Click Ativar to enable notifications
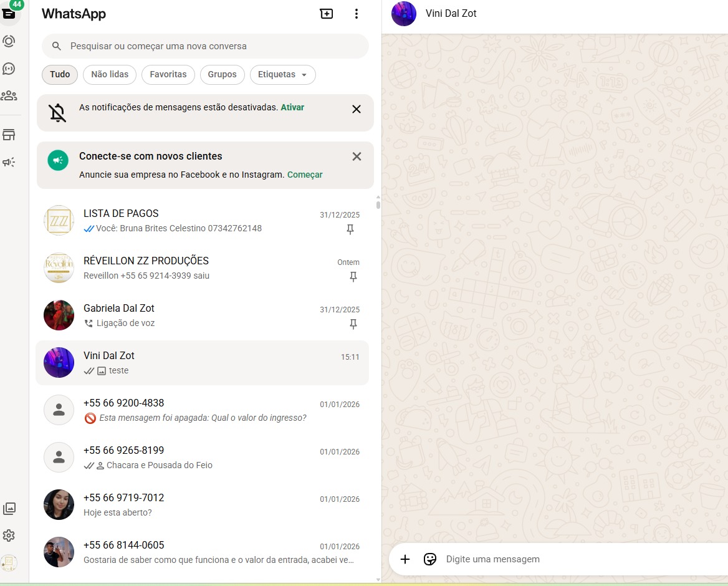The height and width of the screenshot is (586, 728). point(292,107)
